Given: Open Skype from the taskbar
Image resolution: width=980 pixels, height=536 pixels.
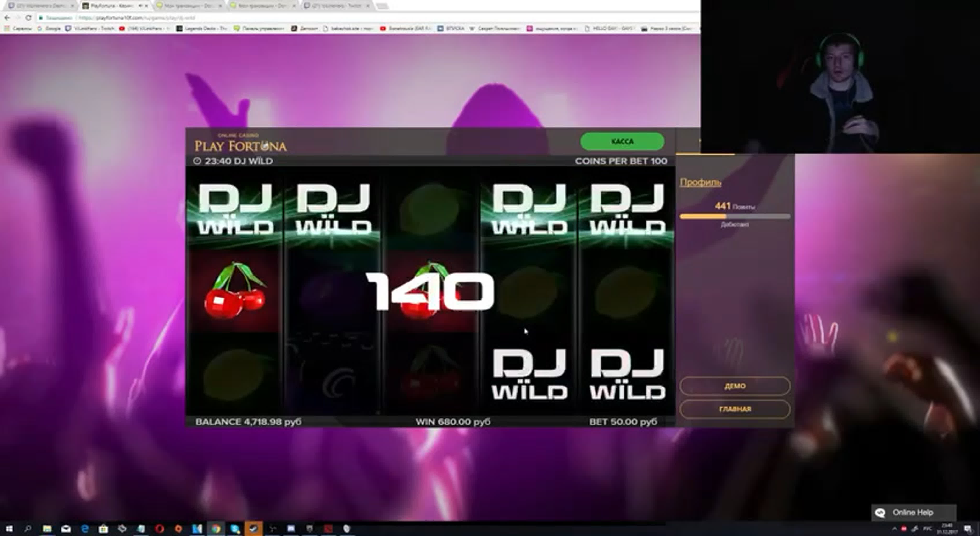Looking at the screenshot, I should (235, 529).
